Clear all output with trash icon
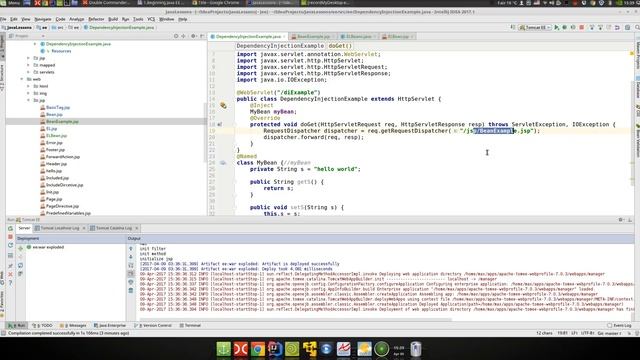This screenshot has width=640, height=360. pos(131,291)
